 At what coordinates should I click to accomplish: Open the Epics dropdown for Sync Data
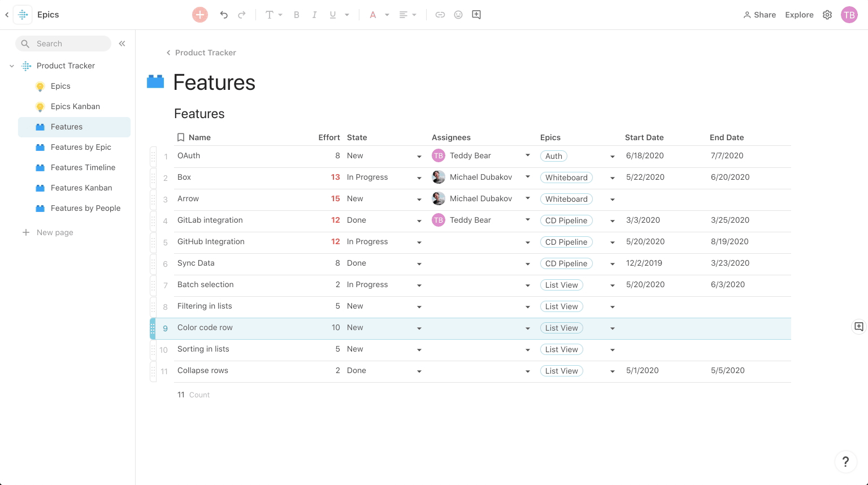point(613,263)
